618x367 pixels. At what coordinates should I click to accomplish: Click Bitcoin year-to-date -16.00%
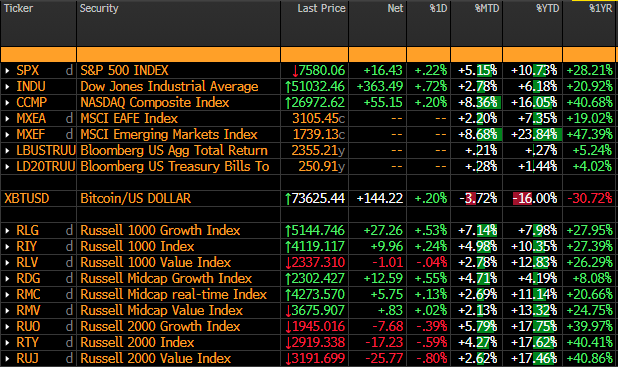point(535,199)
